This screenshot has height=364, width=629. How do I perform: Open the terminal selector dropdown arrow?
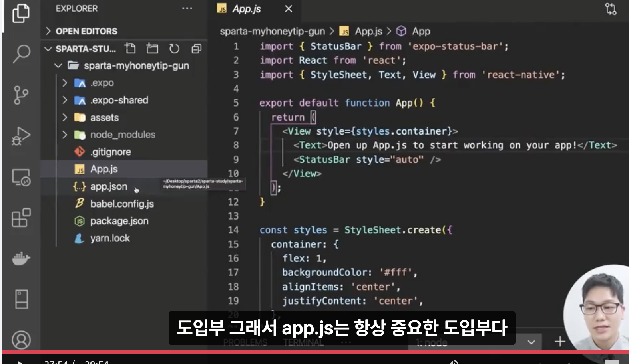point(531,342)
